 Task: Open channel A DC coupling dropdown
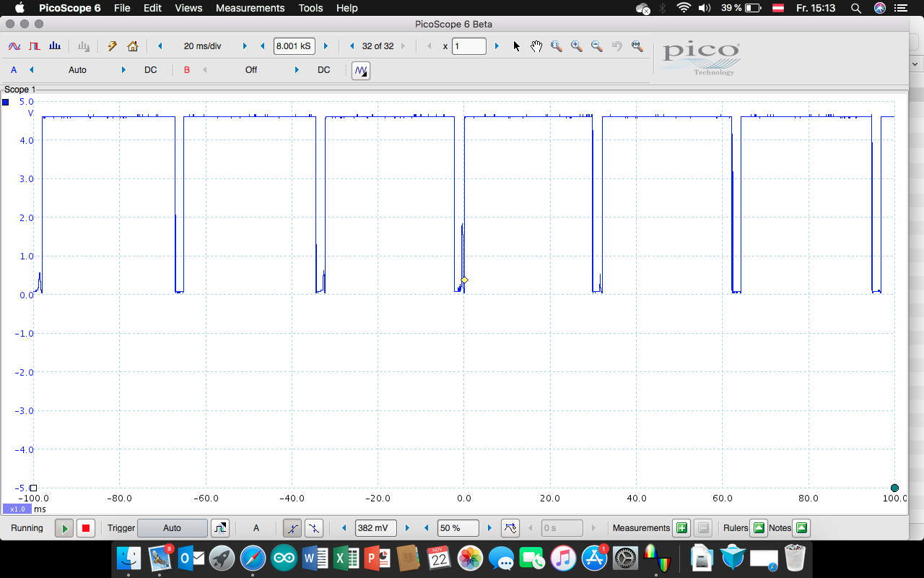(151, 70)
